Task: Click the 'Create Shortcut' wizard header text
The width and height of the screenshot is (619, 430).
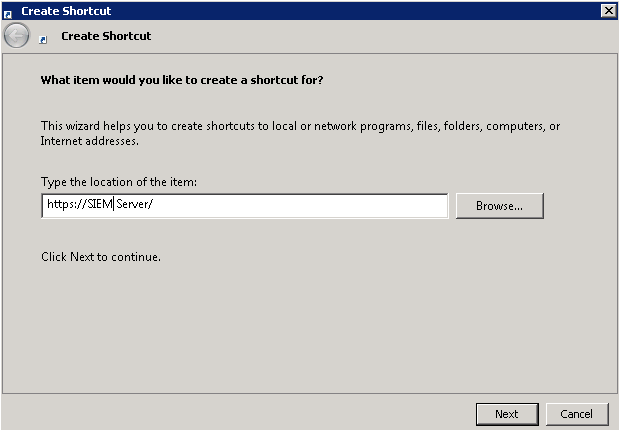Action: [x=106, y=36]
